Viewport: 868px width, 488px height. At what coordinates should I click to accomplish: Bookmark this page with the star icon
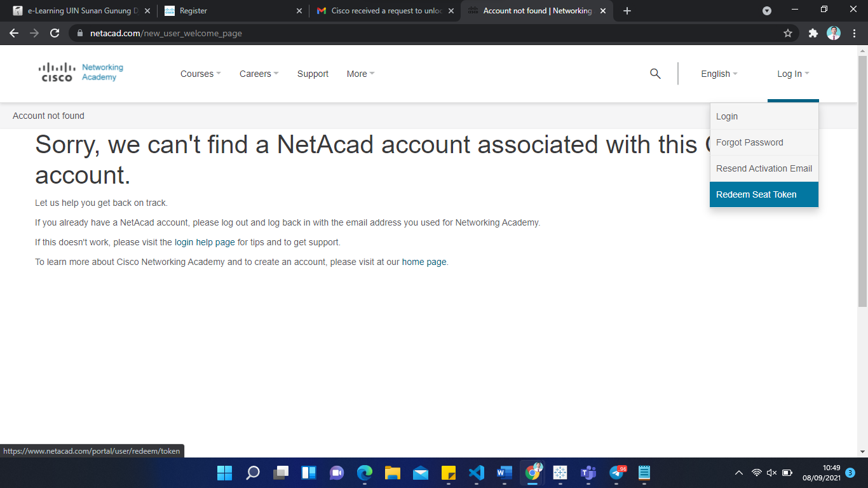tap(788, 33)
